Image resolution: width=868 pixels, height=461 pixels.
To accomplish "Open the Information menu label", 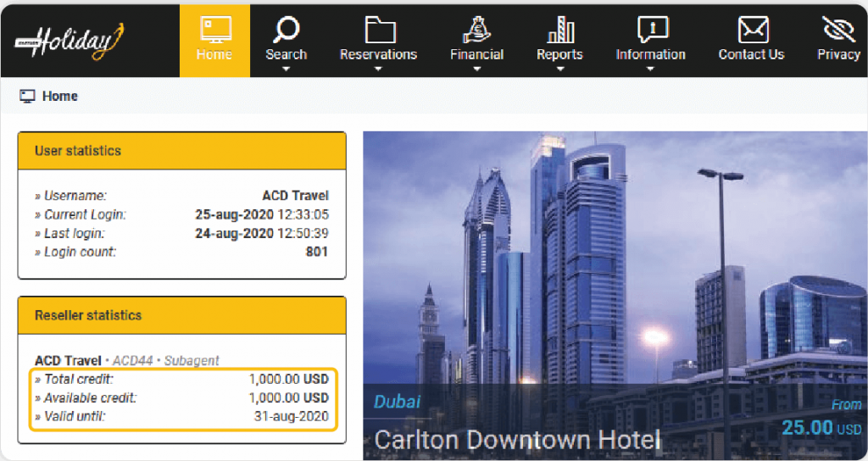I will pos(650,54).
